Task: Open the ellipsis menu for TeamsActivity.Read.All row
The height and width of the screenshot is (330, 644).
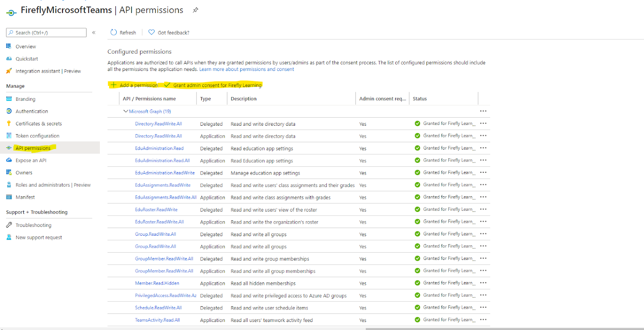Action: [483, 320]
